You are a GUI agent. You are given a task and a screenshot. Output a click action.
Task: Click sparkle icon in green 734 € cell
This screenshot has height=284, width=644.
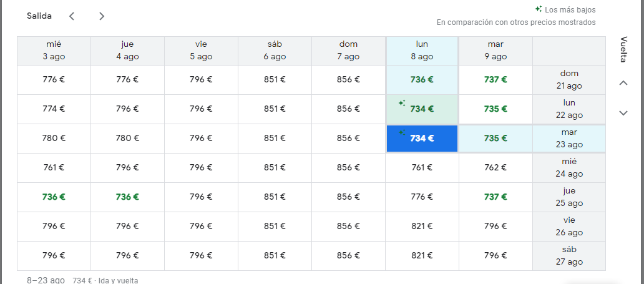click(402, 103)
